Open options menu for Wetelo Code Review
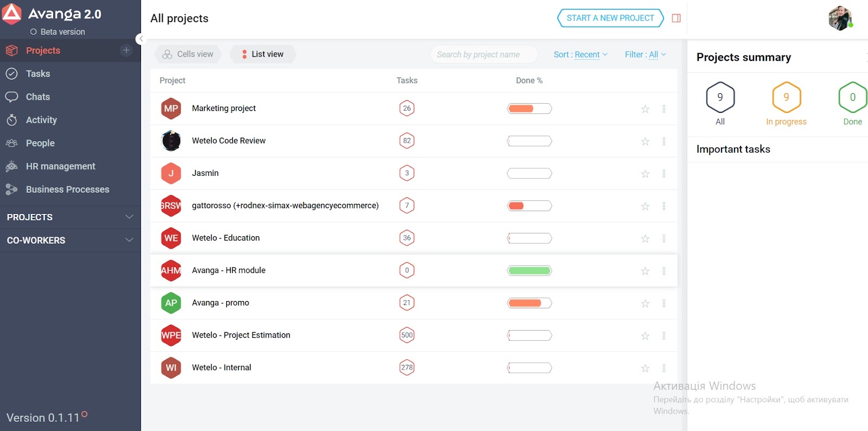 pos(663,141)
